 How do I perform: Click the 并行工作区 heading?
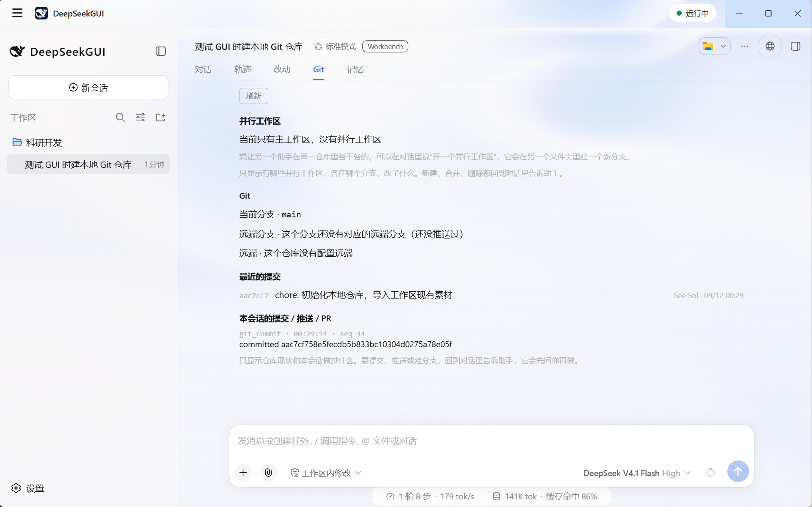(x=260, y=121)
